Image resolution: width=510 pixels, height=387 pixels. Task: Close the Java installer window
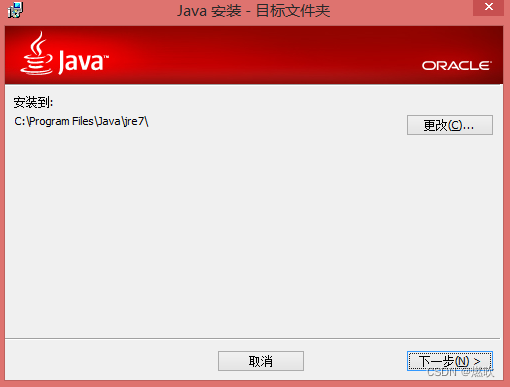[x=488, y=7]
